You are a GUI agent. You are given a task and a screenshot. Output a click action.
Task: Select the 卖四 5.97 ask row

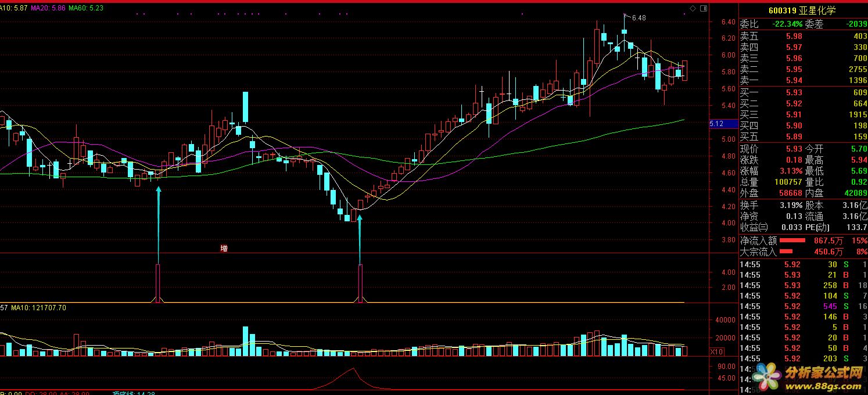pyautogui.click(x=804, y=47)
